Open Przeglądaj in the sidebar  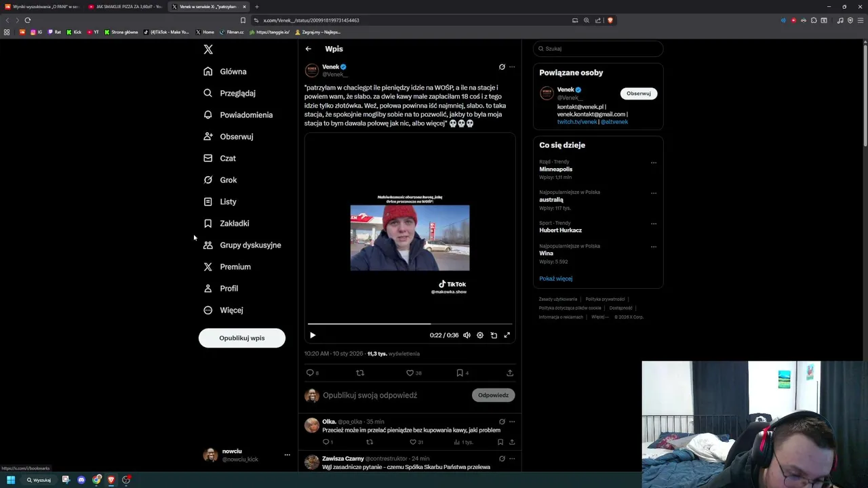[x=229, y=93]
